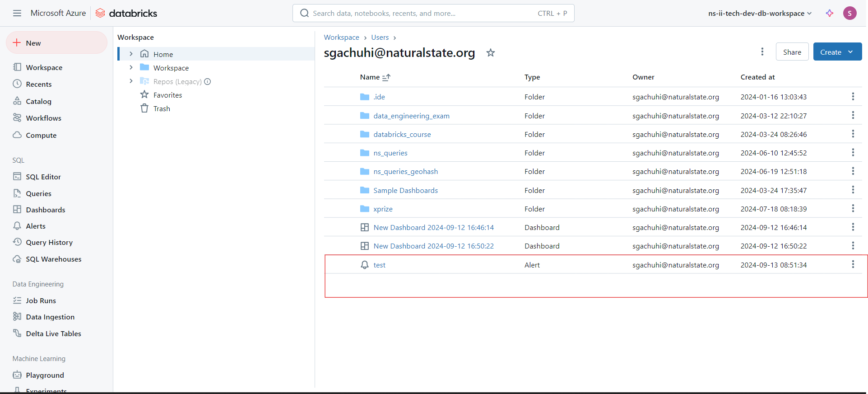Open the user account avatar menu
Image resolution: width=868 pixels, height=394 pixels.
tap(849, 13)
